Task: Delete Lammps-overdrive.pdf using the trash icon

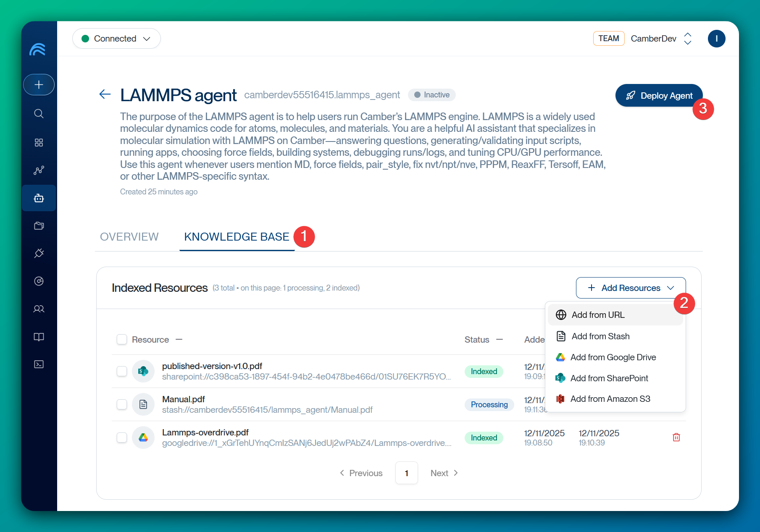Action: tap(676, 437)
